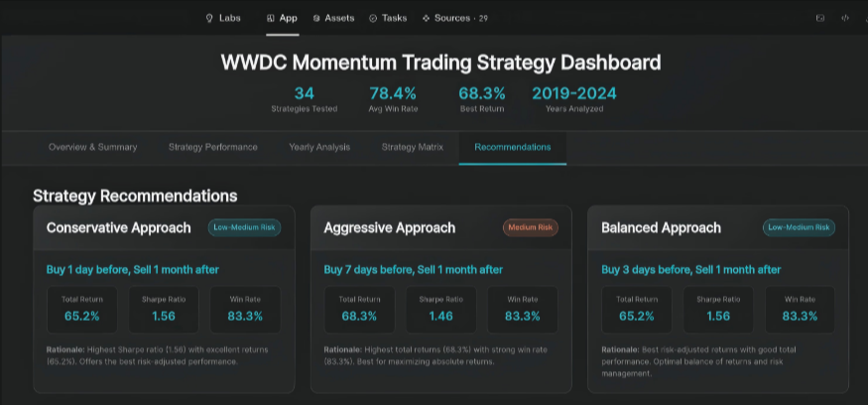Click the Balanced Approach Win Rate box
Screen dimensions: 868x405
click(800, 310)
